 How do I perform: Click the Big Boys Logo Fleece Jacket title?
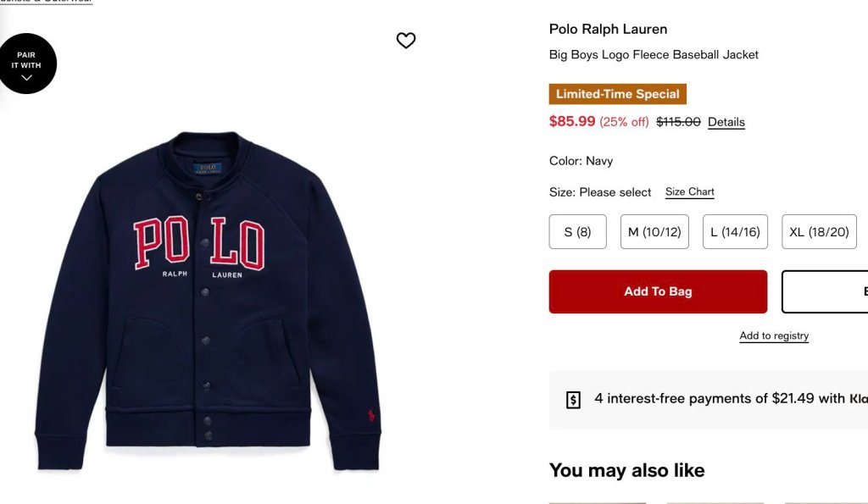tap(654, 55)
